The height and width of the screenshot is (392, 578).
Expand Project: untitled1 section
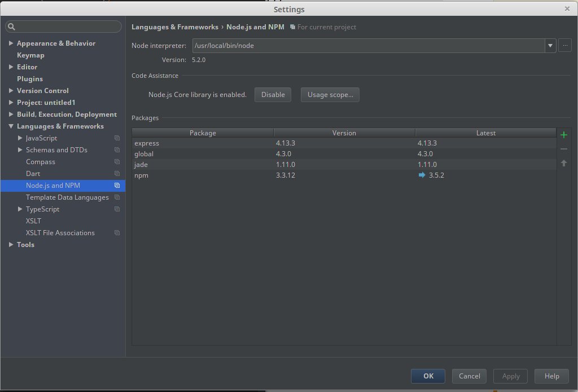[x=11, y=102]
